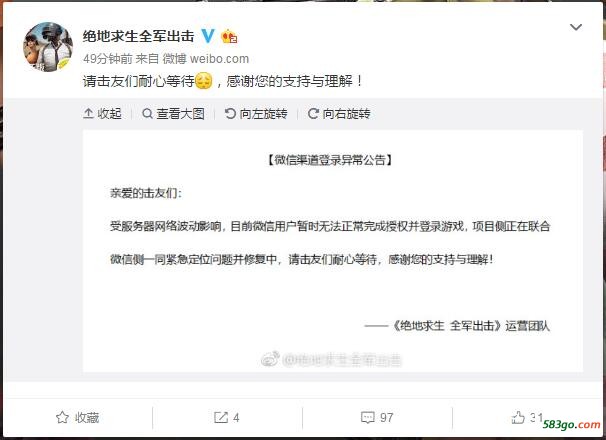Open comments via the speech bubble icon

(368, 418)
